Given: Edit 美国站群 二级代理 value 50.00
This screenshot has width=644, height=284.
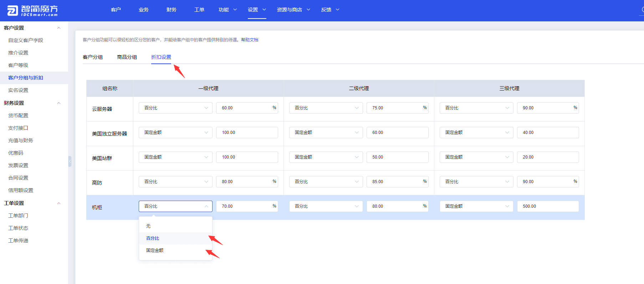Looking at the screenshot, I should tap(398, 157).
